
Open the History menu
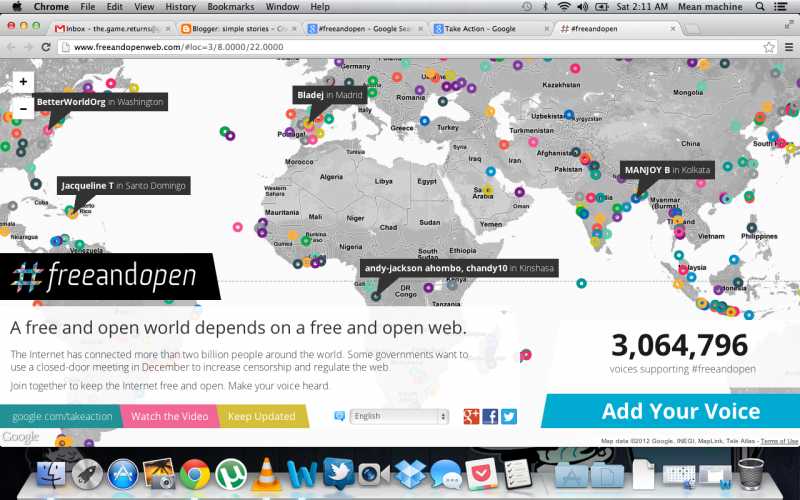click(x=181, y=7)
